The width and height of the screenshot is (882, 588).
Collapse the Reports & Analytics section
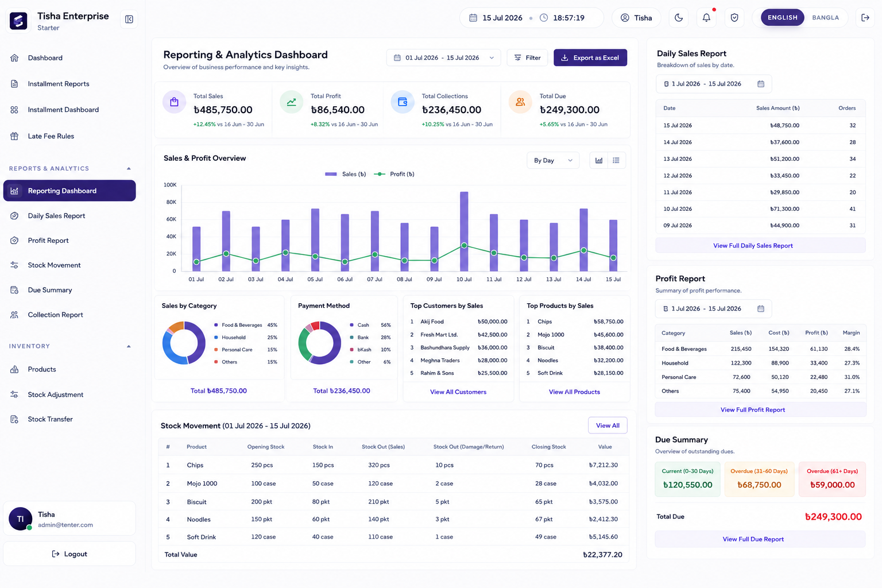point(129,169)
